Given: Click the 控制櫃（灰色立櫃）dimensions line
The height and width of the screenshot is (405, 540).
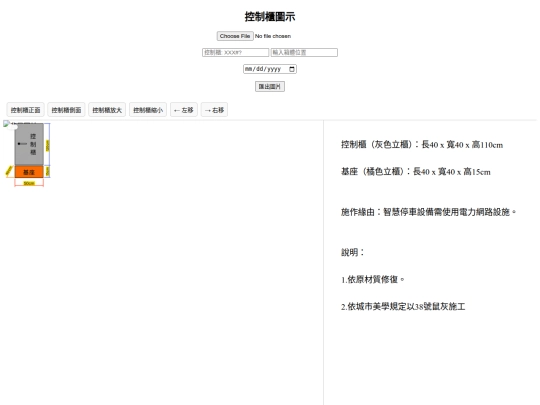Looking at the screenshot, I should coord(422,145).
